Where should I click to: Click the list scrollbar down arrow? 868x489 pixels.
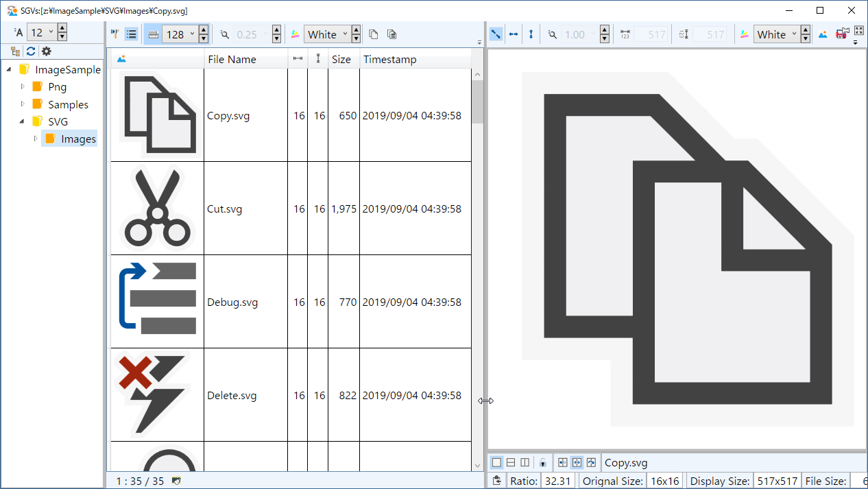[x=478, y=465]
